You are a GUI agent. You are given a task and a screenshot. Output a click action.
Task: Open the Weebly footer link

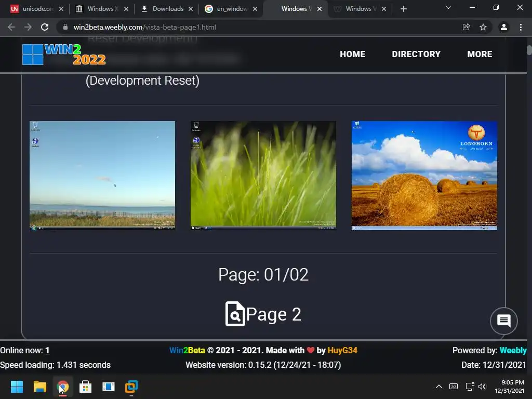513,351
